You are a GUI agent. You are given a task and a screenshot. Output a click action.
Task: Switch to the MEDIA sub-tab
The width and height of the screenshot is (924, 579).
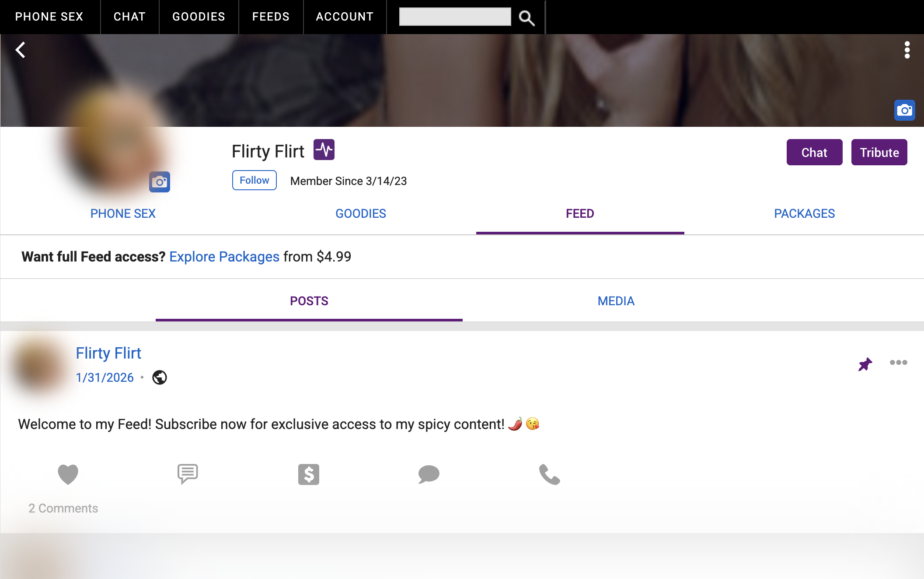616,301
